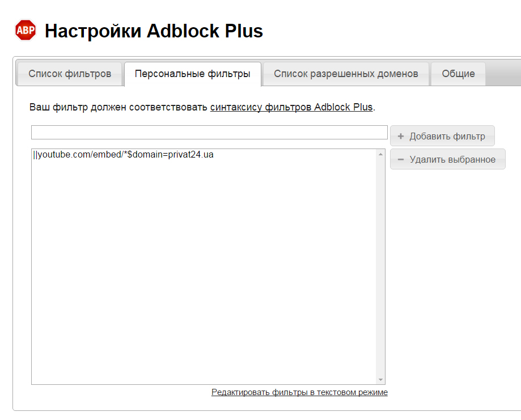This screenshot has height=420, width=521.
Task: Open the Список фильтров tab
Action: [x=69, y=74]
